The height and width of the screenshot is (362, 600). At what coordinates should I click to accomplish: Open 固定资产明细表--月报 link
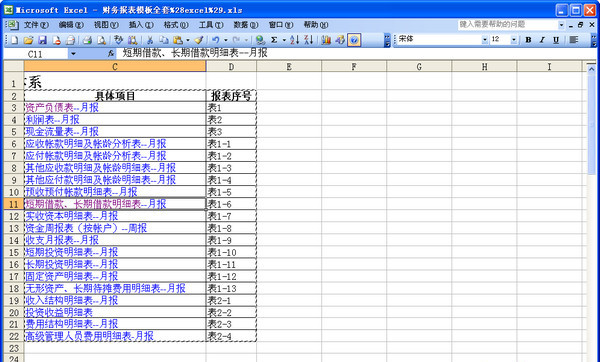(x=72, y=276)
